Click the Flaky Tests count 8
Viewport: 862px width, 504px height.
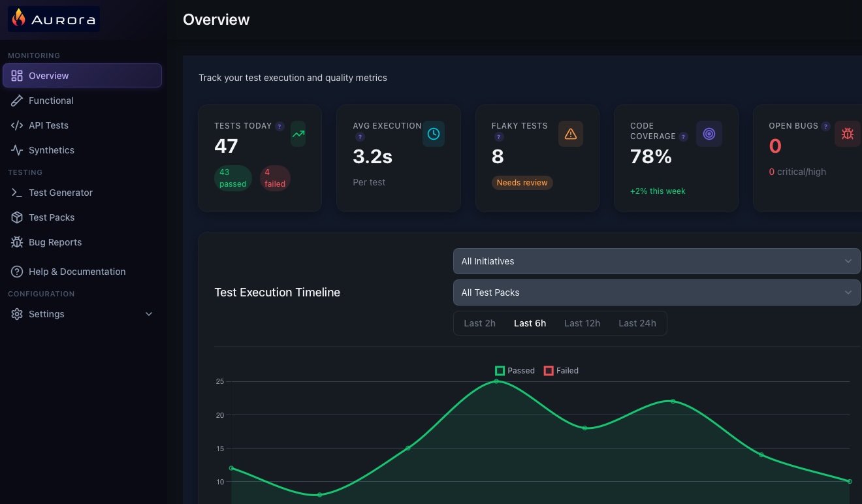tap(498, 157)
